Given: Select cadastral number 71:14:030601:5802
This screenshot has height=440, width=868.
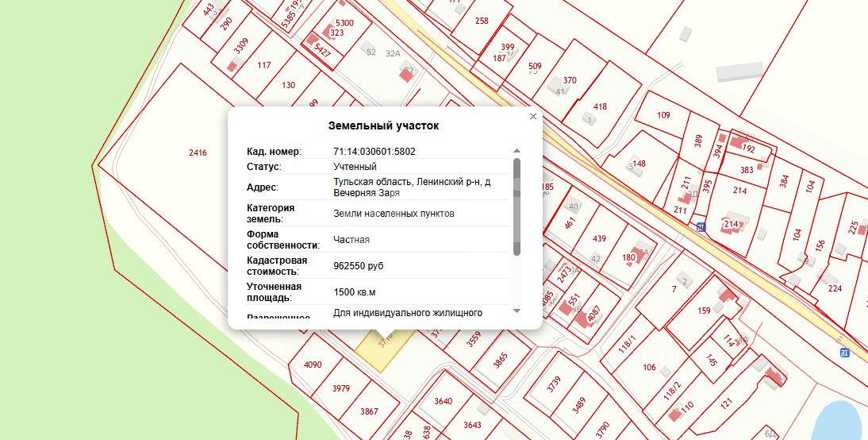Looking at the screenshot, I should (374, 151).
